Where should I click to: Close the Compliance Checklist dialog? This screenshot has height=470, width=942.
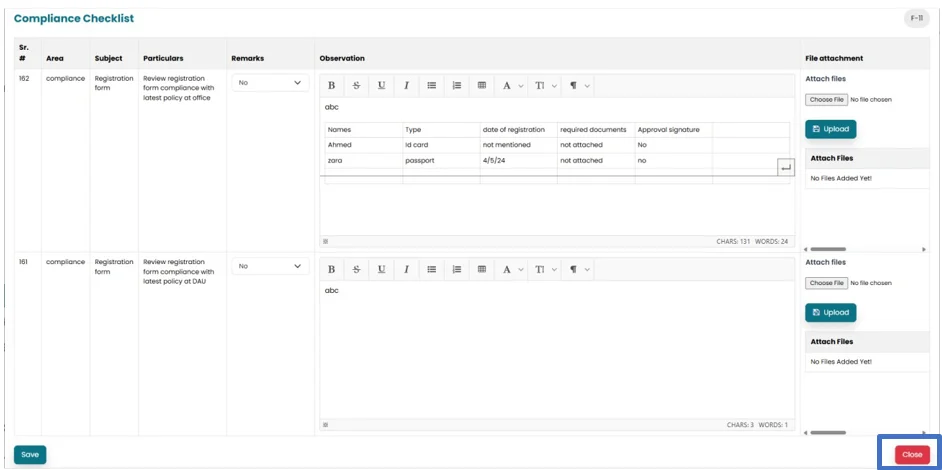click(911, 454)
